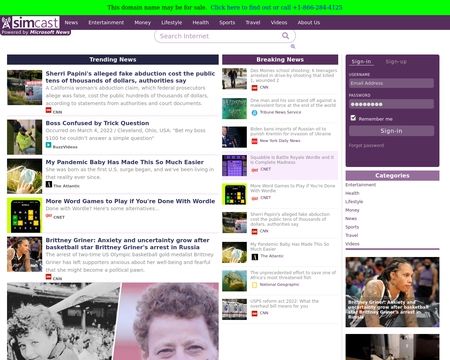Open the threatened fish story thumbnail
Viewport: 450px width, 360px height.
click(x=235, y=281)
